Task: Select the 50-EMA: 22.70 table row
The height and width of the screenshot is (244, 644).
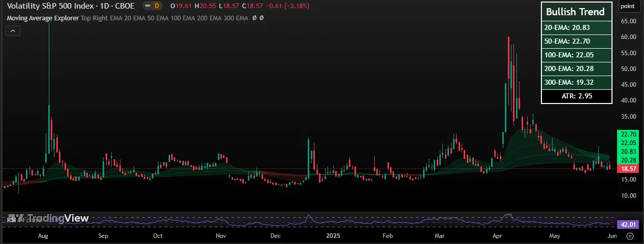Action: [x=575, y=41]
